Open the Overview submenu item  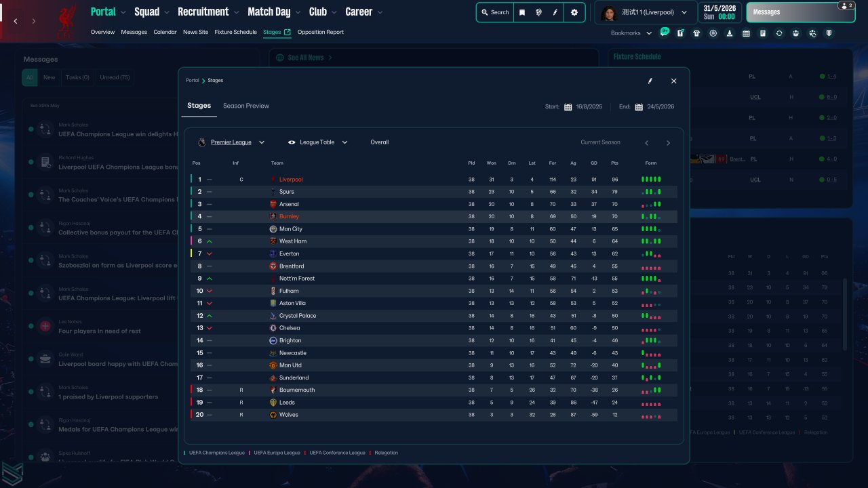tap(102, 32)
